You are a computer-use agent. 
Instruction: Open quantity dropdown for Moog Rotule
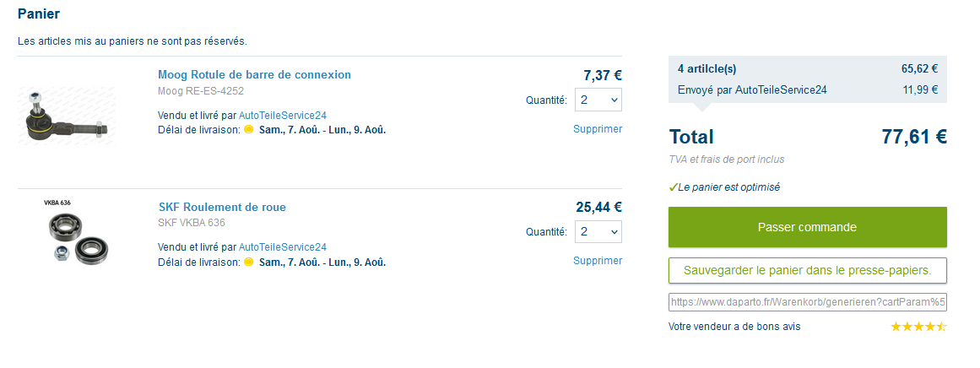598,100
